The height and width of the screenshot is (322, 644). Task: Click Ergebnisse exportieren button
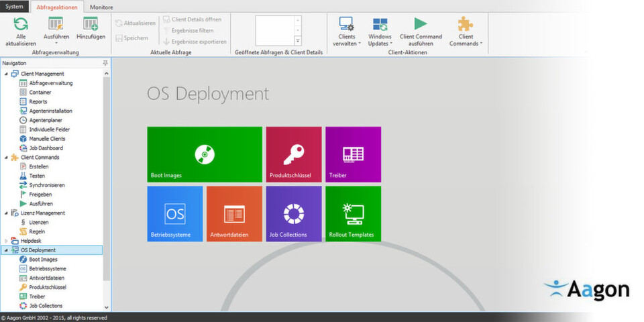(195, 42)
